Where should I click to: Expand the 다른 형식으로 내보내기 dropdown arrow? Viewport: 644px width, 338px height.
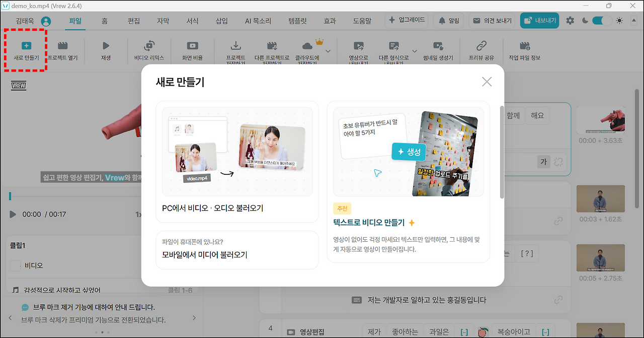(415, 51)
